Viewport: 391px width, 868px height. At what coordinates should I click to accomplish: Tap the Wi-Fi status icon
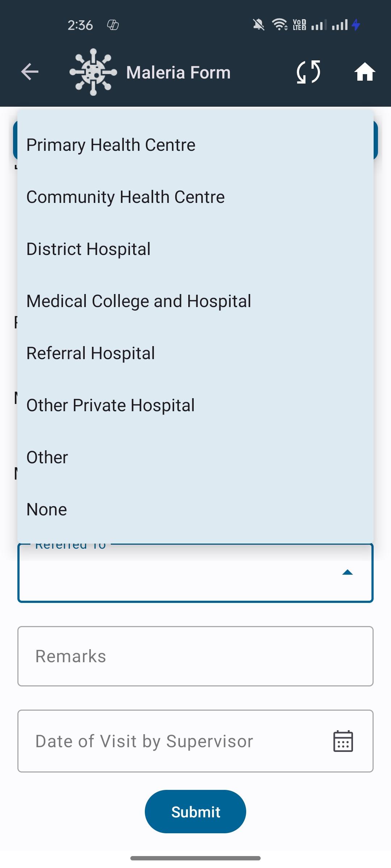[x=279, y=25]
